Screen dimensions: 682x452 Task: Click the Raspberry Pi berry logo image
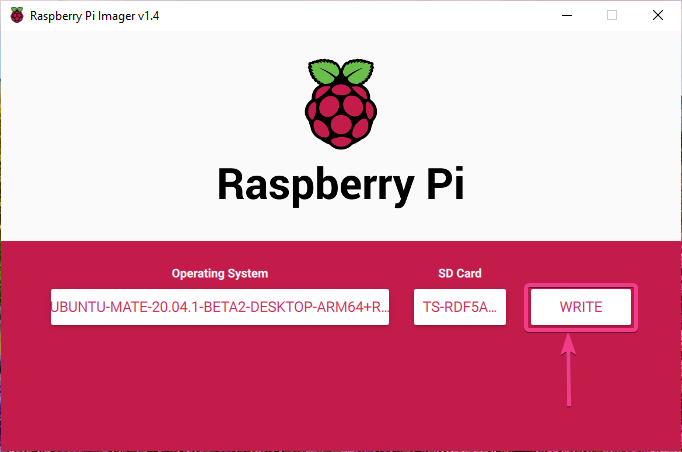[341, 104]
